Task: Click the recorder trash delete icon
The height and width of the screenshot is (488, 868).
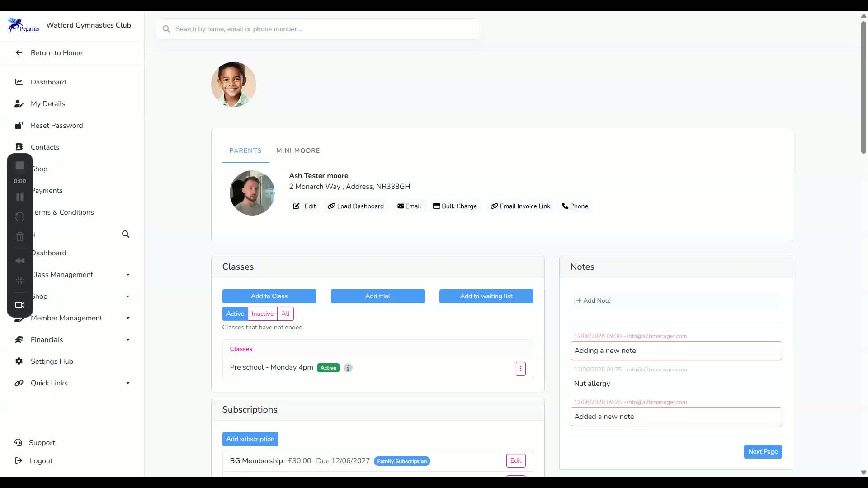Action: click(x=20, y=237)
